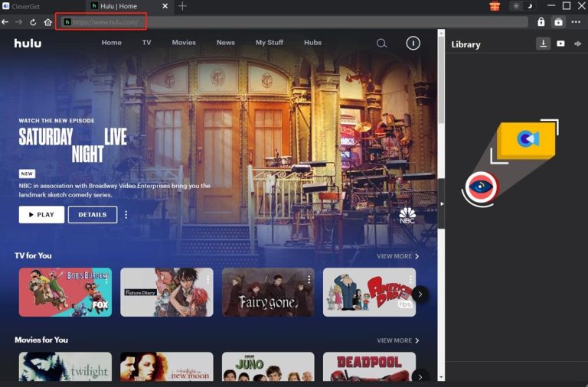
Task: Open the Hulu profile circle icon
Action: pyautogui.click(x=413, y=43)
